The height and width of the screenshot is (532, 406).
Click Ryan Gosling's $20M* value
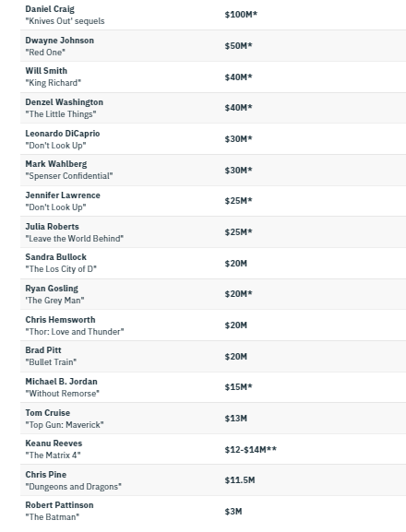pos(238,294)
